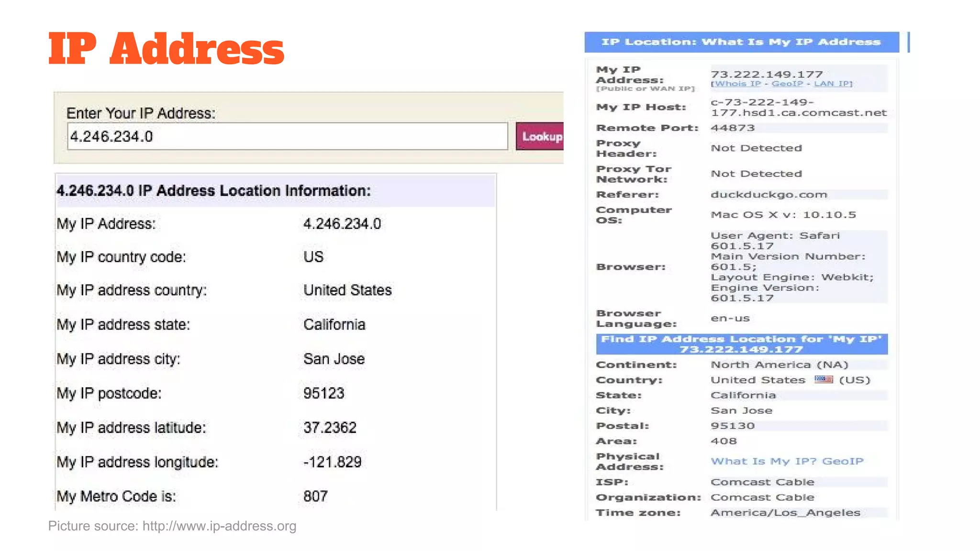
Task: Open the LAN IP link
Action: (x=833, y=84)
